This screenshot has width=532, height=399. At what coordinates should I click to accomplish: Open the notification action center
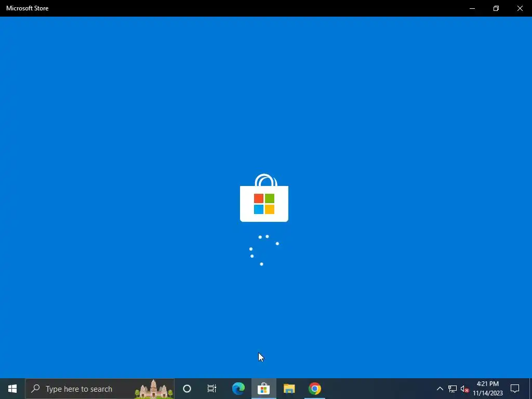pyautogui.click(x=515, y=389)
